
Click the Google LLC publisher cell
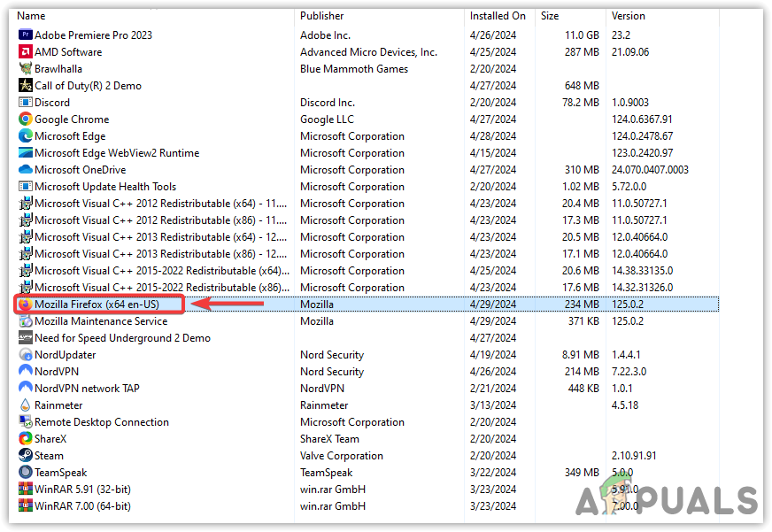327,120
